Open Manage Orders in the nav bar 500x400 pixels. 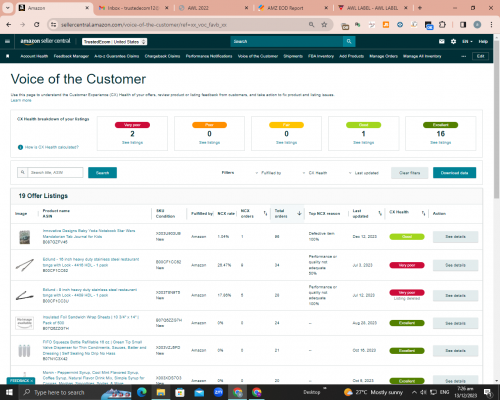(x=383, y=56)
